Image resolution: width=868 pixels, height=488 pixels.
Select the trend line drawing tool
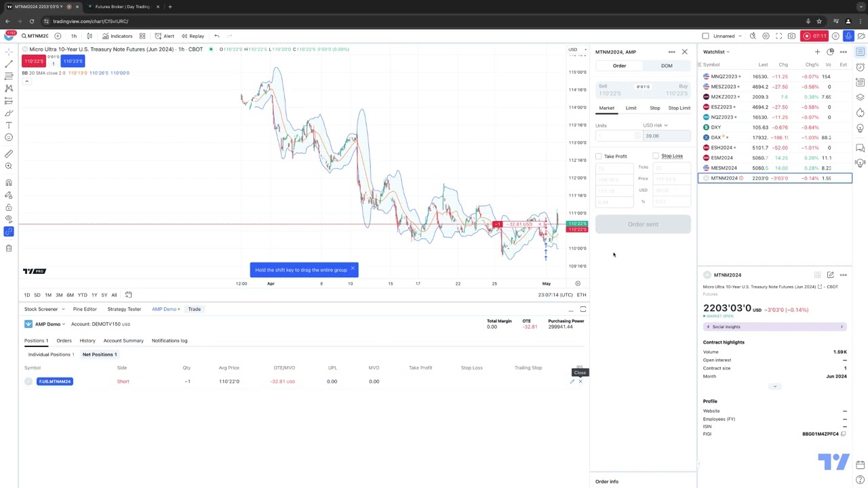pyautogui.click(x=9, y=64)
